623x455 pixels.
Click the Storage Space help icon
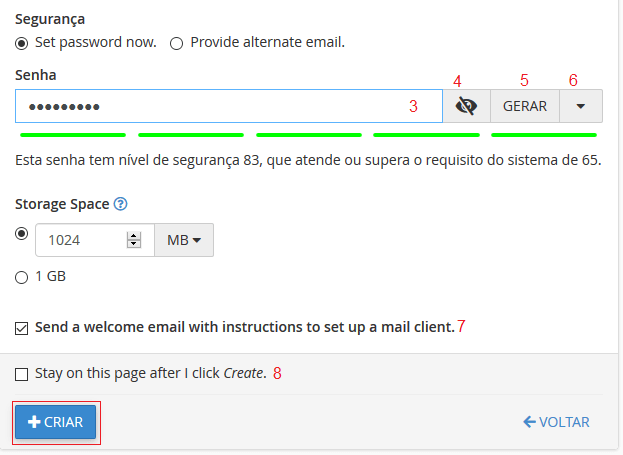[121, 204]
